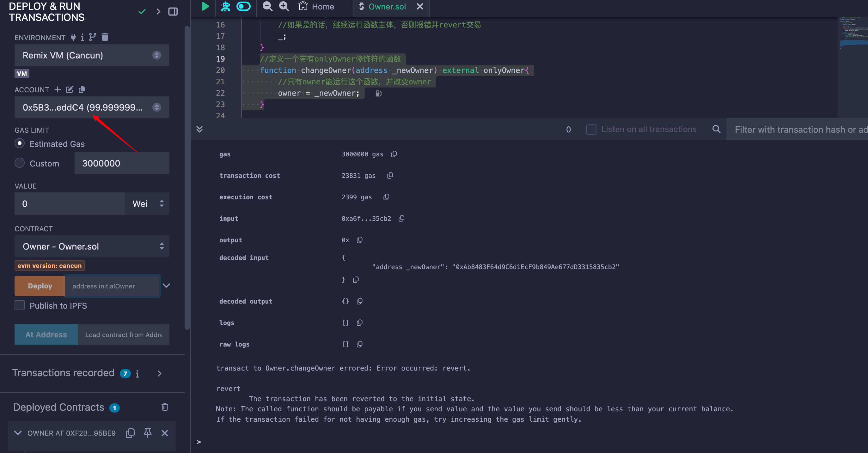The width and height of the screenshot is (868, 453).
Task: Toggle the AI copilot switch in toolbar
Action: tap(244, 6)
